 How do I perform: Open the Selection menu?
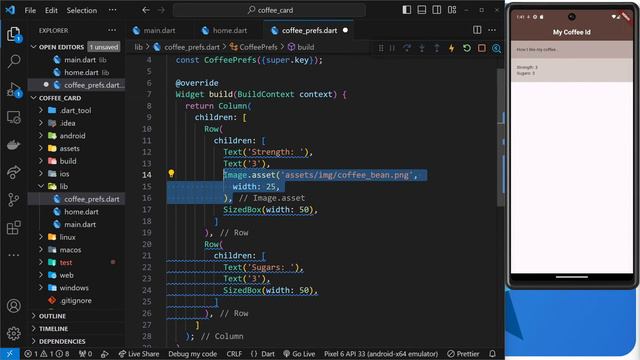(x=82, y=10)
